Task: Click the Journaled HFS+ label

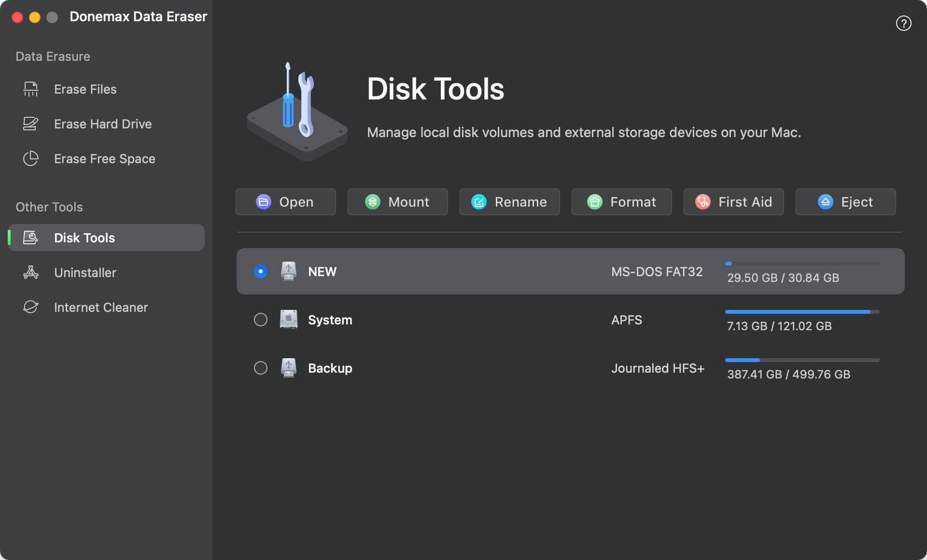Action: (658, 368)
